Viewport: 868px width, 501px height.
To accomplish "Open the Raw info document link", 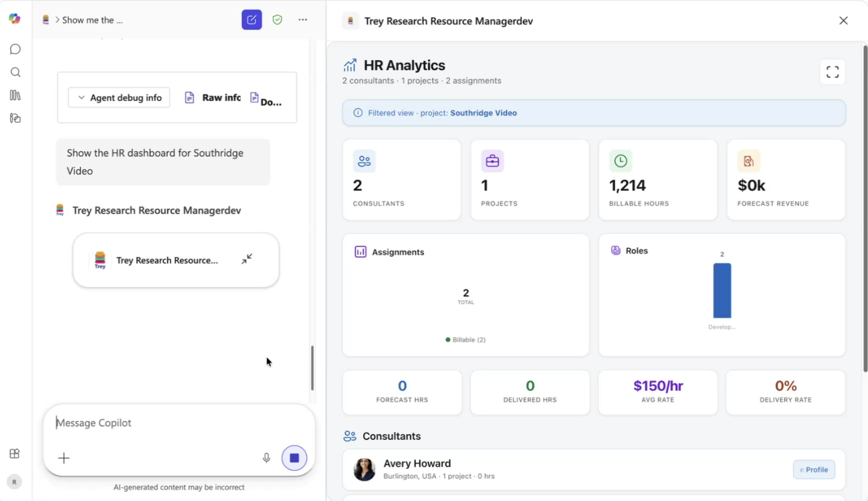I will tap(213, 98).
